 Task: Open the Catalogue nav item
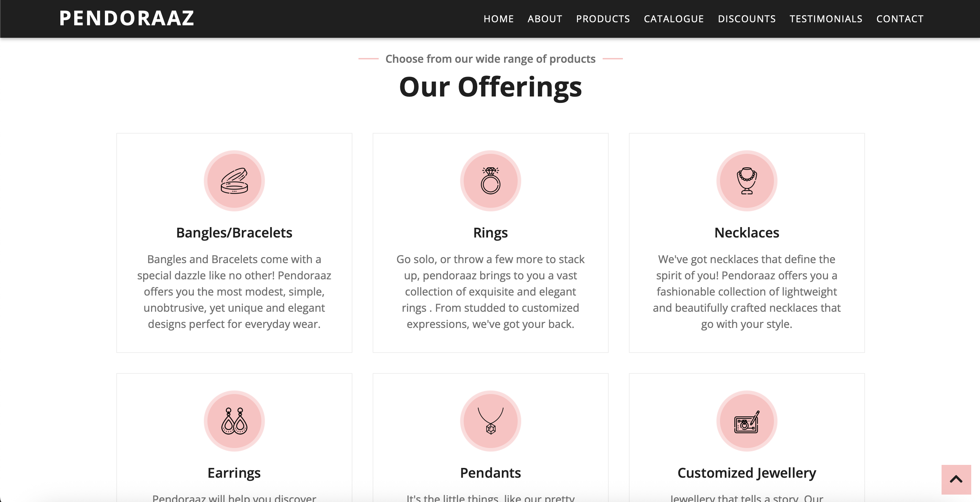click(x=674, y=19)
